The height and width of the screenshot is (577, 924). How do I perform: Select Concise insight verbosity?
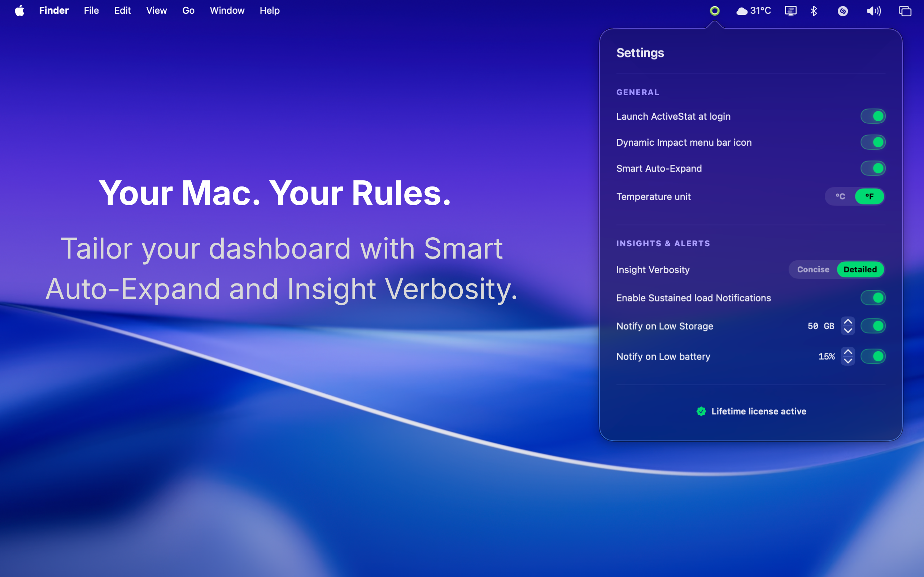click(x=813, y=269)
